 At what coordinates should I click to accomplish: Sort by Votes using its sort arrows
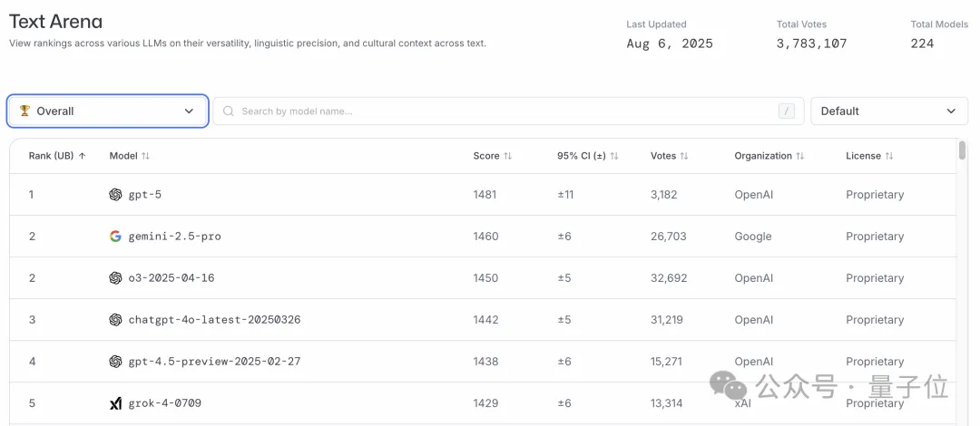[683, 156]
